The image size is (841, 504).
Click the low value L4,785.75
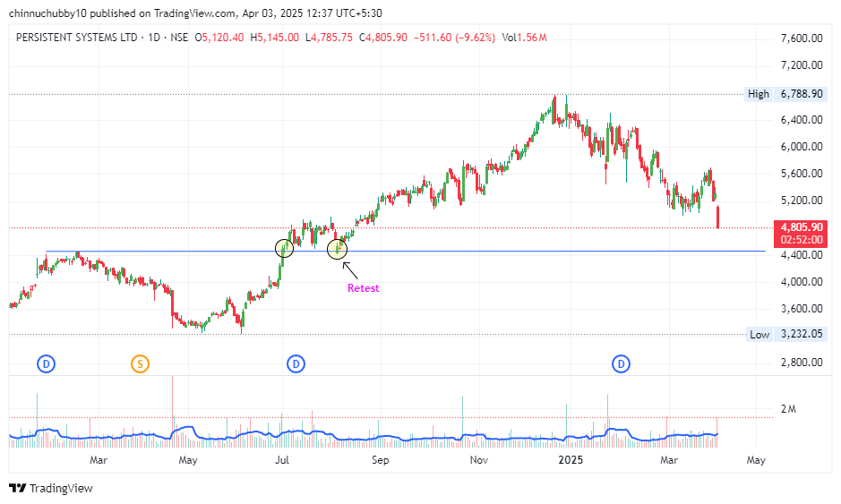point(329,38)
